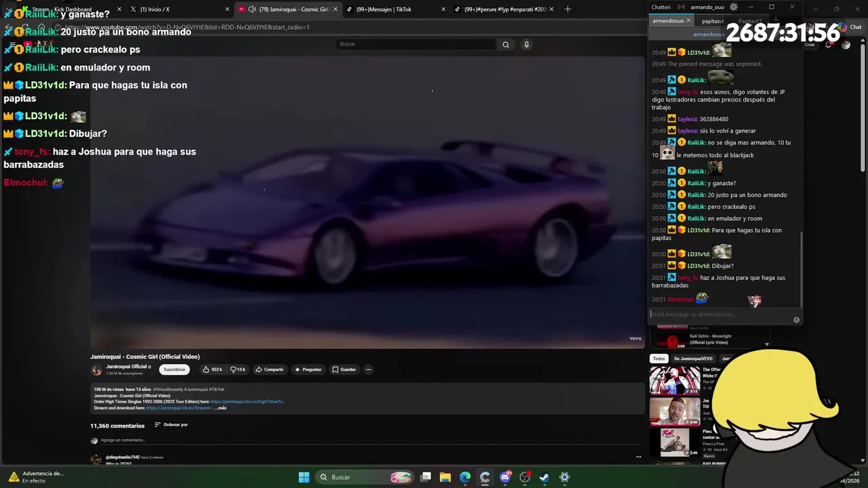Click the taskbar Buscar search box
The width and height of the screenshot is (868, 488).
(x=365, y=477)
